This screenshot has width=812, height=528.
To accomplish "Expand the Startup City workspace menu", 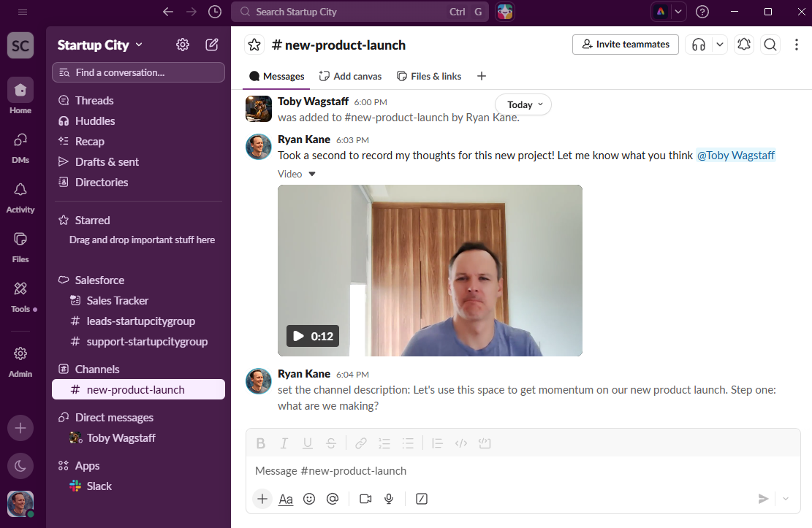I will point(100,45).
